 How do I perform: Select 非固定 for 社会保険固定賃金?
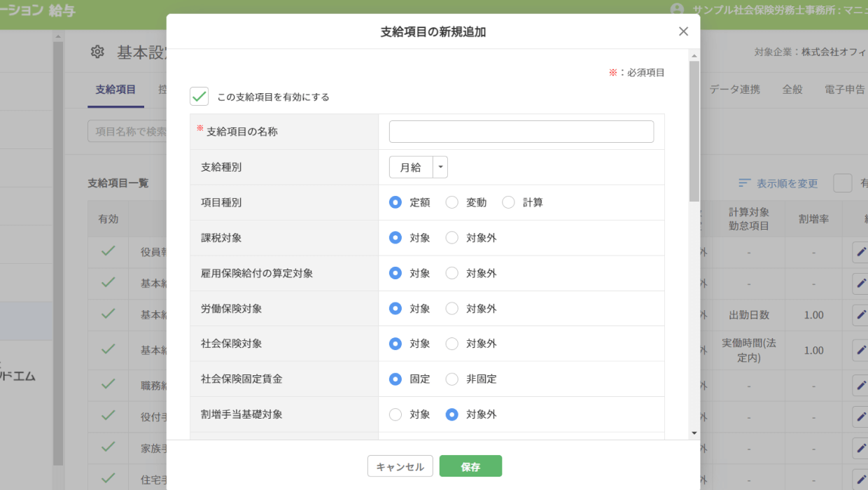pos(452,379)
